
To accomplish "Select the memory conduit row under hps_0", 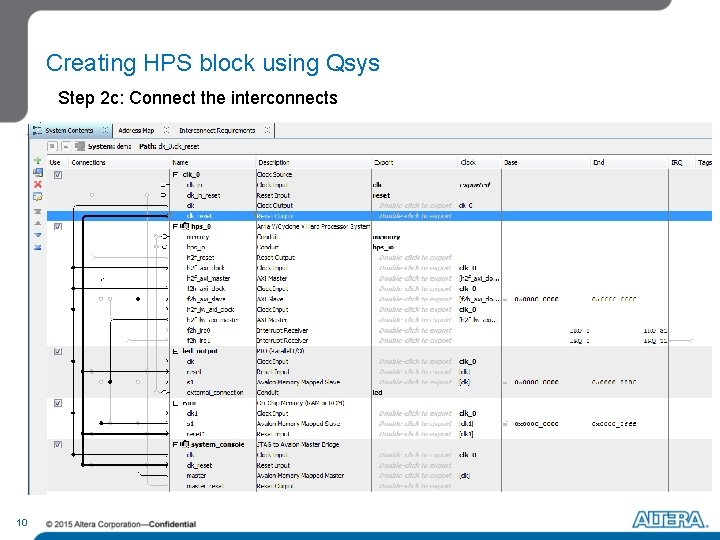I will tap(379, 237).
